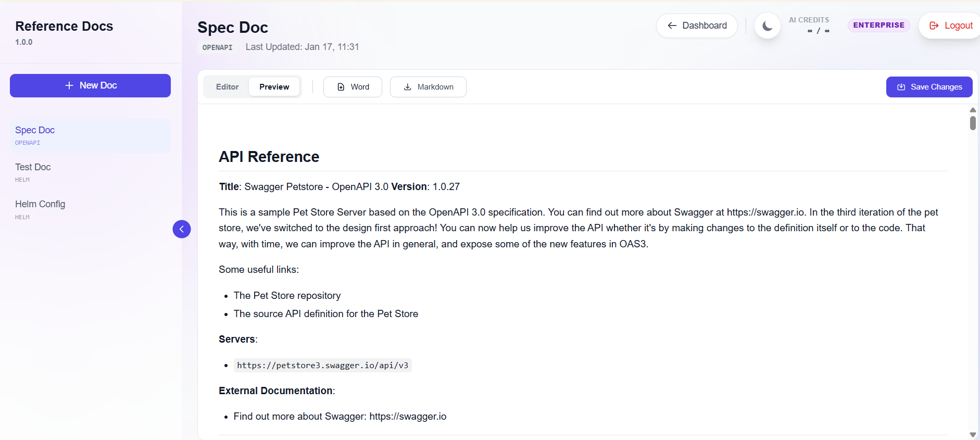Viewport: 980px width, 440px height.
Task: Click the petstore3 server URL
Action: click(x=322, y=366)
